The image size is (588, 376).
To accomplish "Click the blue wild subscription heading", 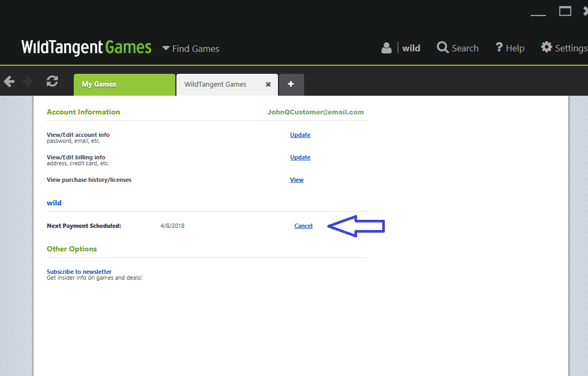I will 54,203.
